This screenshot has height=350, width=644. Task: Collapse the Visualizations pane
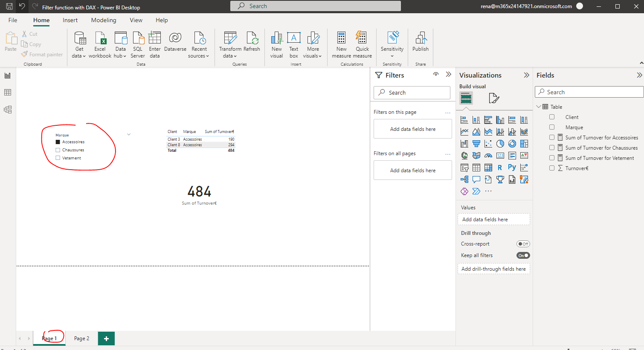click(526, 75)
